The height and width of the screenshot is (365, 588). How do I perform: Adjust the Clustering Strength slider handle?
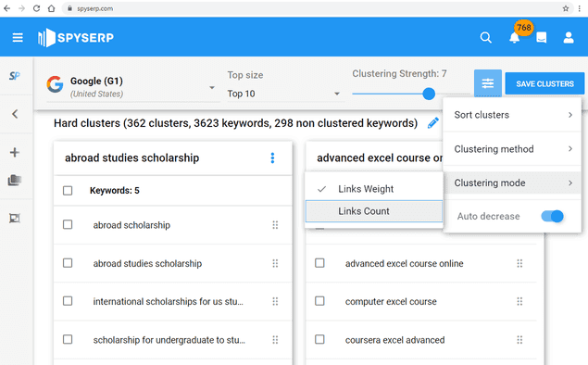click(429, 94)
